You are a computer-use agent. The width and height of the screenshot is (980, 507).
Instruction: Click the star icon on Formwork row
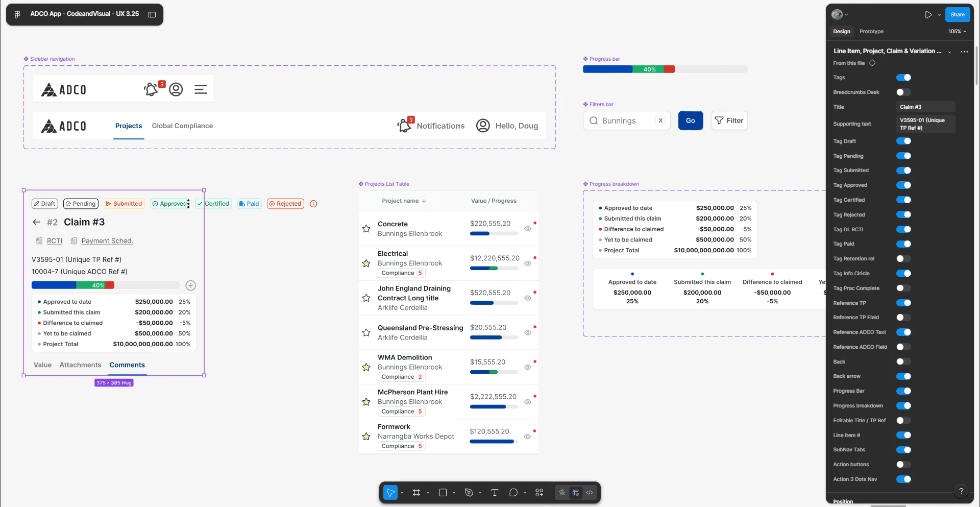(x=366, y=437)
